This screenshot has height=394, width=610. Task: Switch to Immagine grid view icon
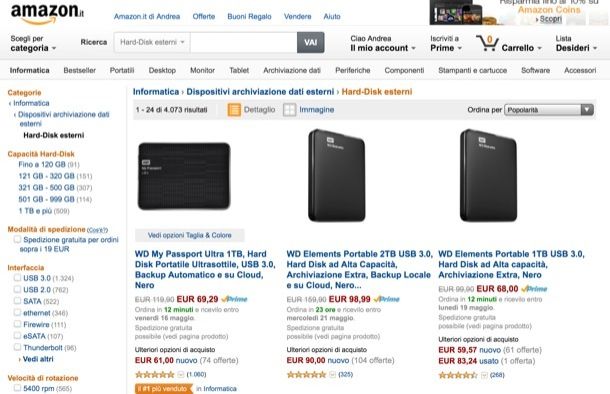[289, 110]
